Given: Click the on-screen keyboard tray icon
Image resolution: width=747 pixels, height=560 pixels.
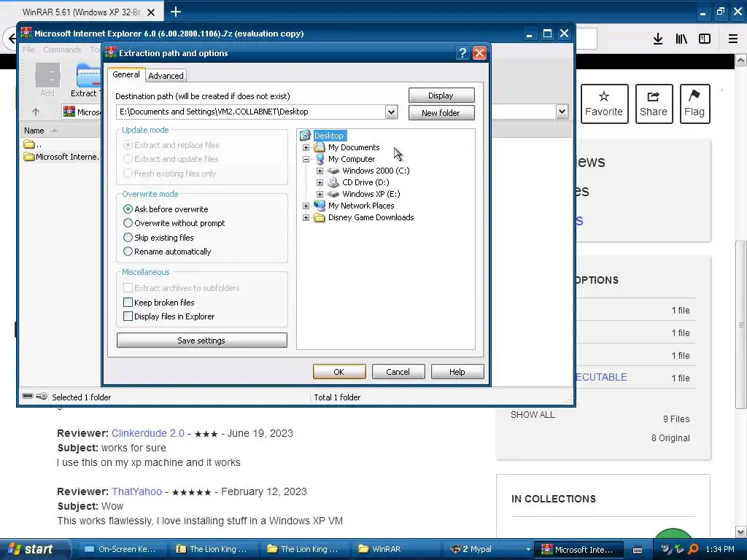Looking at the screenshot, I should point(638,550).
